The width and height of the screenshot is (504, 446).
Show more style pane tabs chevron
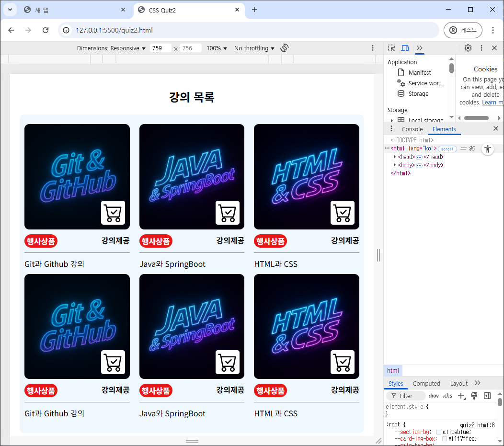(x=477, y=383)
